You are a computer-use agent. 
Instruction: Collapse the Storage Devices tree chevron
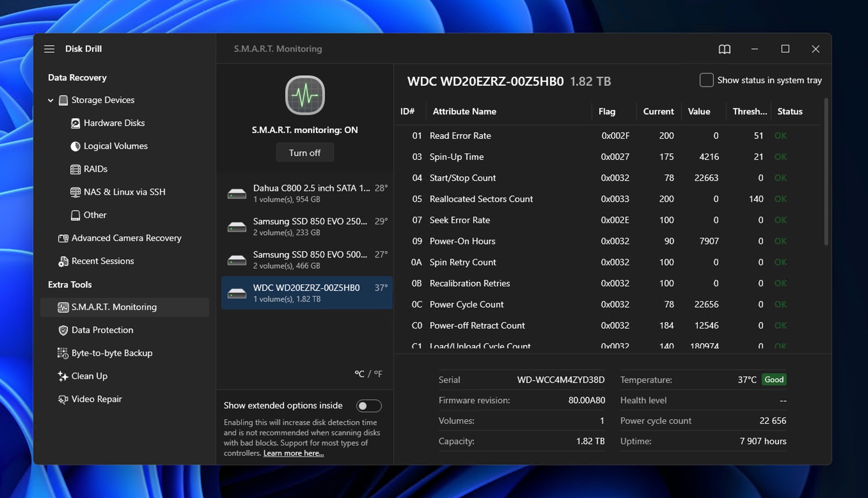point(51,100)
